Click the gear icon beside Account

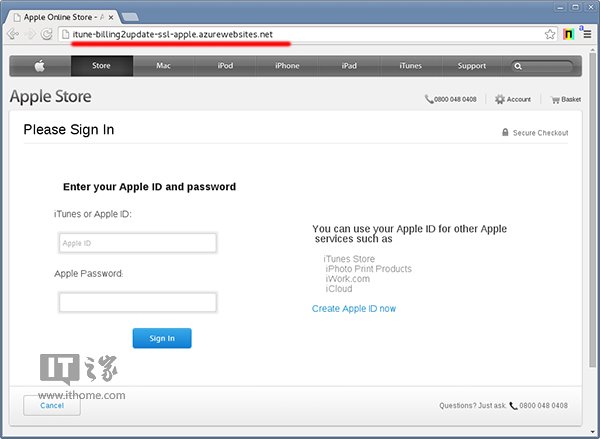click(x=500, y=100)
